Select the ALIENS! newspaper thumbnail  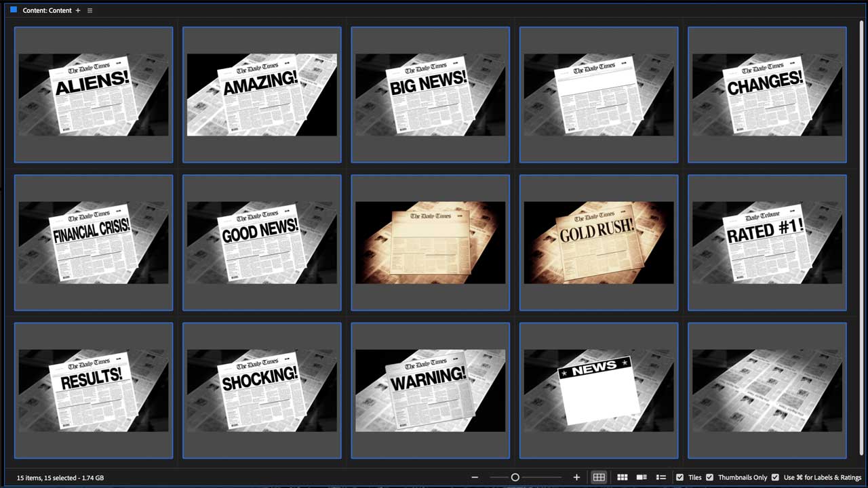pos(94,95)
